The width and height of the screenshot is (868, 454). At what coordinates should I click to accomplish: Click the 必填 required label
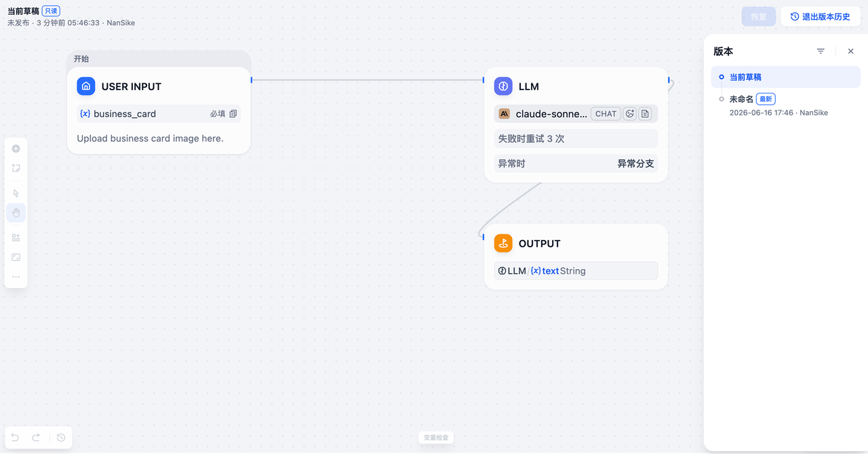[x=218, y=114]
